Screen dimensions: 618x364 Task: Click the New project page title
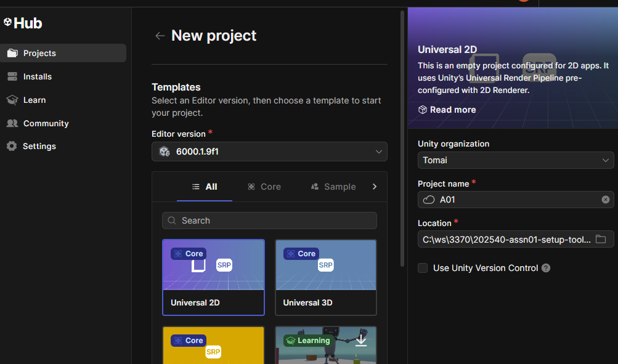[x=214, y=36]
